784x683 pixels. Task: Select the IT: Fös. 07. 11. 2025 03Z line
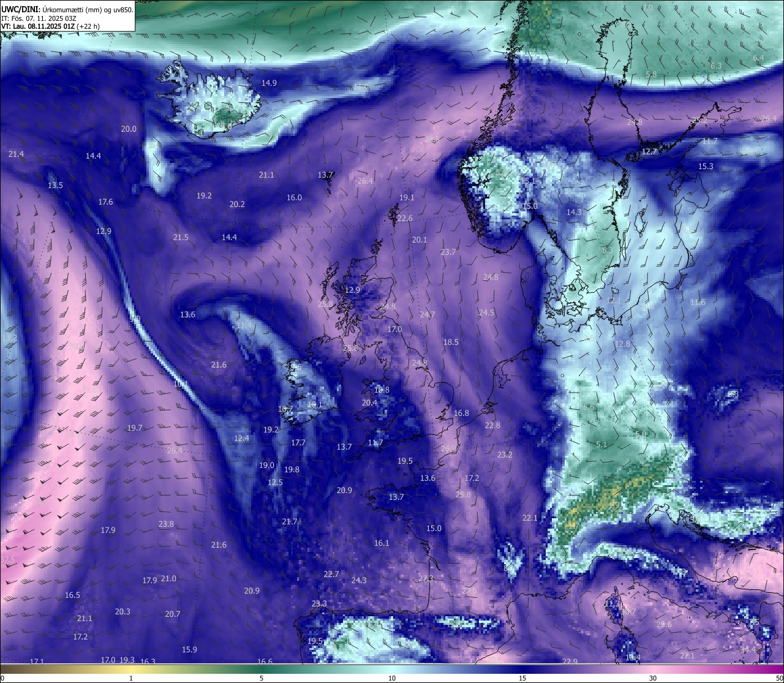point(39,18)
